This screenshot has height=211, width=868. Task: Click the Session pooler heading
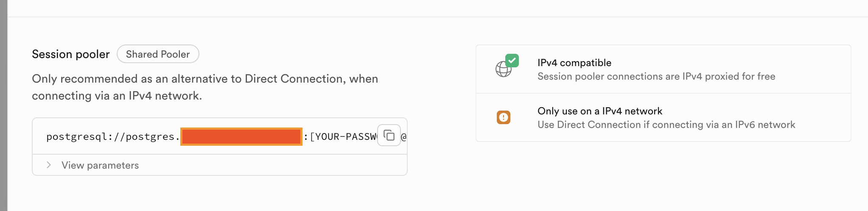(x=71, y=54)
